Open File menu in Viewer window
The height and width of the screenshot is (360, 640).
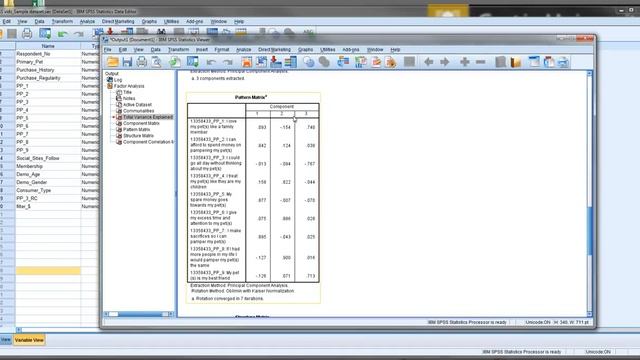point(107,49)
